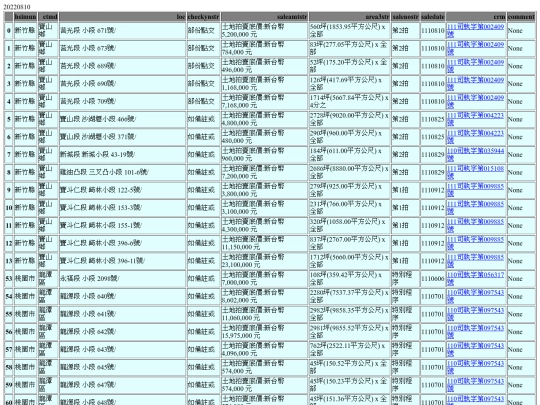540x405 pixels.
Task: Select the 83坪 (277.05平方公尺) area cell
Action: coord(349,48)
